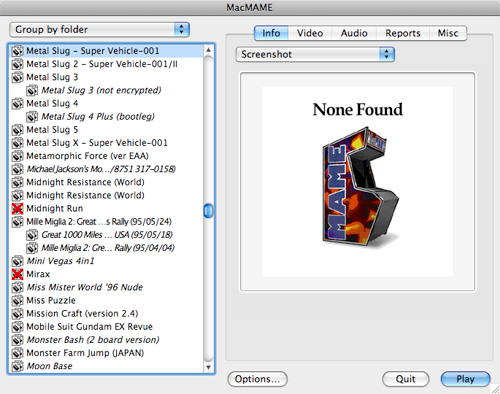Click the scroll up arrow of game list
This screenshot has height=394, width=500.
tap(208, 50)
